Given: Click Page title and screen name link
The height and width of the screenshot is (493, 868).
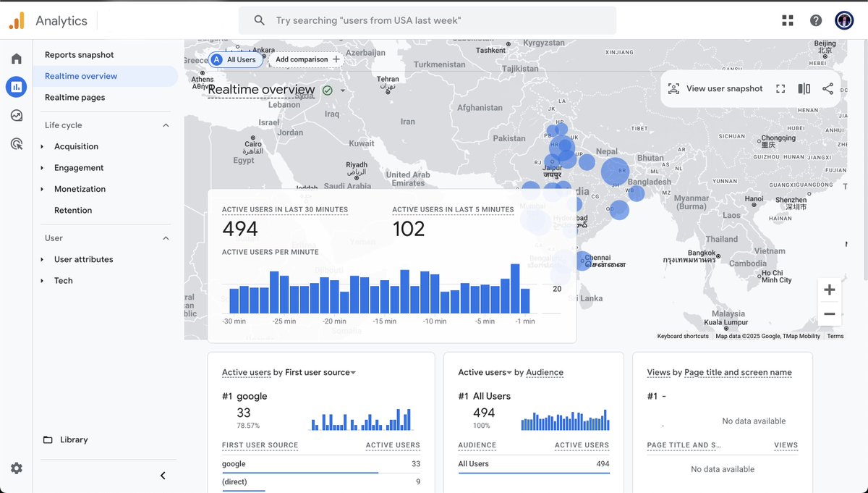Looking at the screenshot, I should [738, 372].
